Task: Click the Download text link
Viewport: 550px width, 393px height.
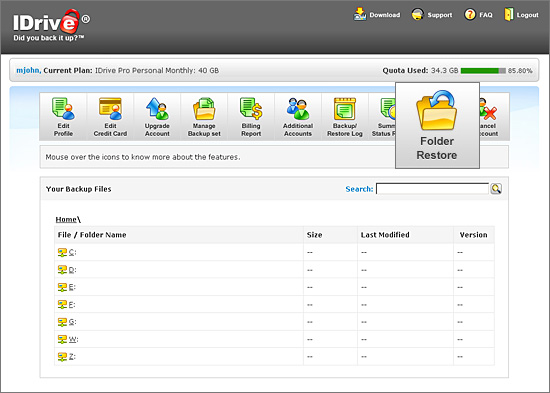Action: coord(385,15)
